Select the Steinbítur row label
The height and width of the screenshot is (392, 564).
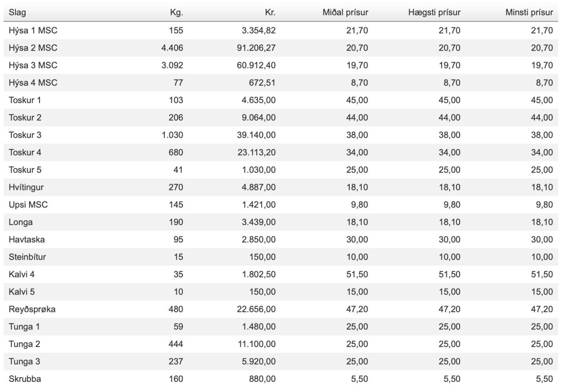[x=27, y=257]
